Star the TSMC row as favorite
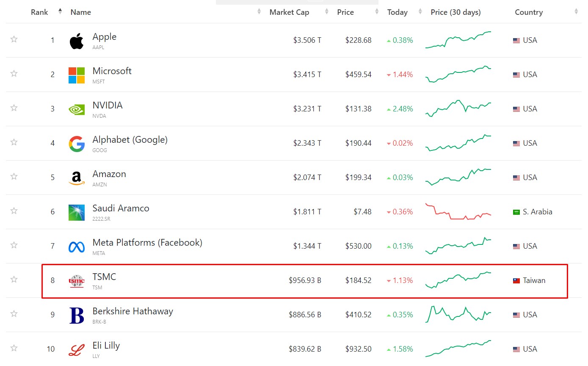This screenshot has height=366, width=588. [14, 280]
